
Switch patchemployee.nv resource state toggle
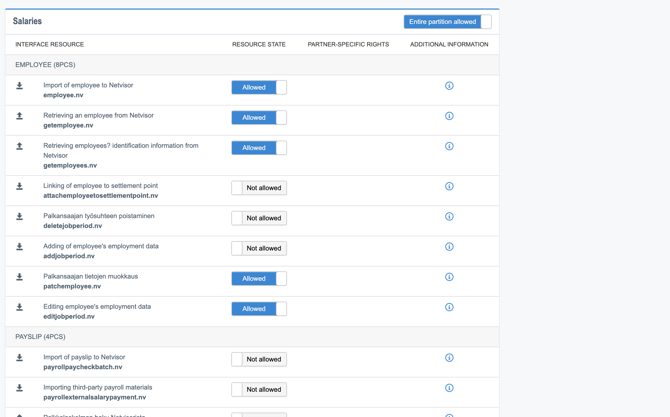(x=259, y=279)
